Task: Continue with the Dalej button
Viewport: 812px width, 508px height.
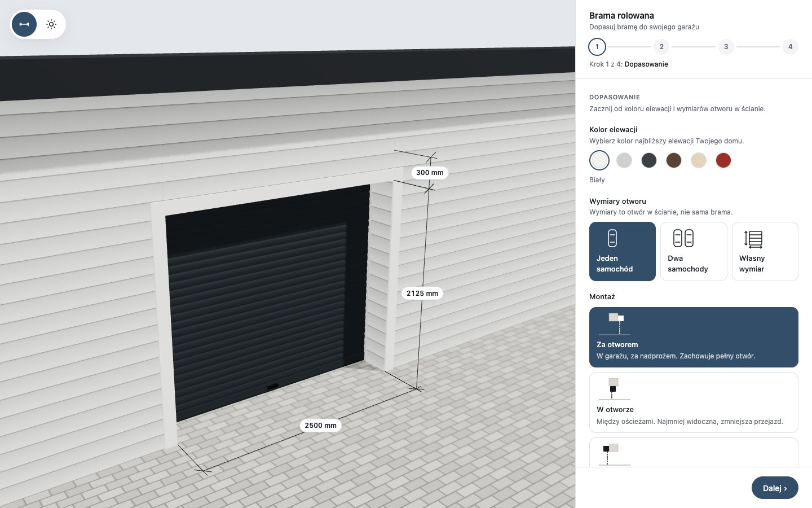Action: point(775,488)
